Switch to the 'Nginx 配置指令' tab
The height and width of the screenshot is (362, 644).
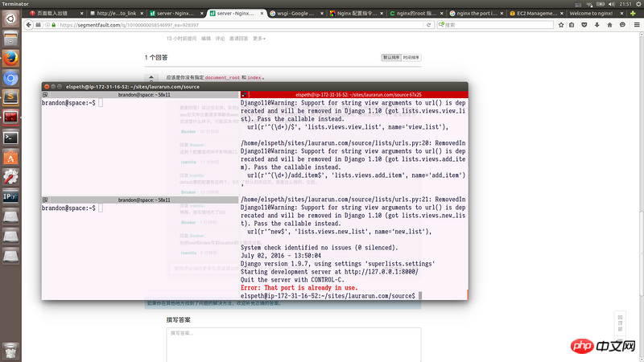[356, 13]
